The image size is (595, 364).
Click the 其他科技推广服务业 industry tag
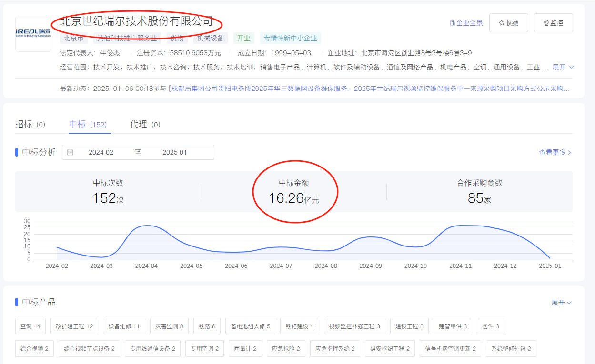click(x=127, y=38)
